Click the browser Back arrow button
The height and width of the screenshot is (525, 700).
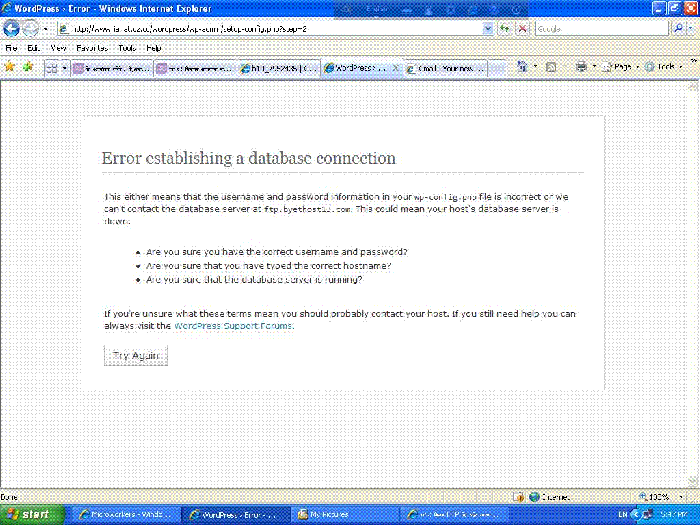(x=11, y=29)
